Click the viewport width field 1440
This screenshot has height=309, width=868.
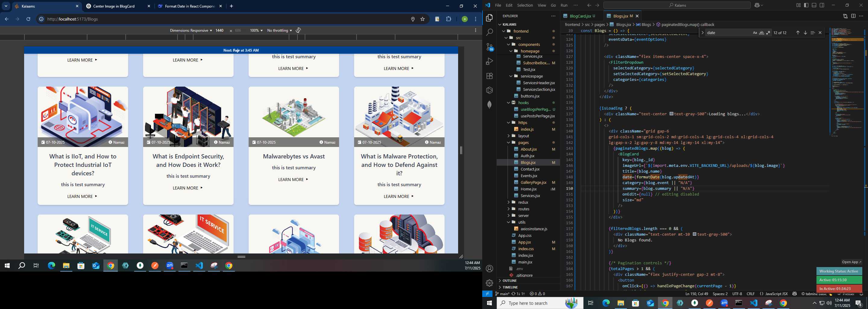[219, 30]
